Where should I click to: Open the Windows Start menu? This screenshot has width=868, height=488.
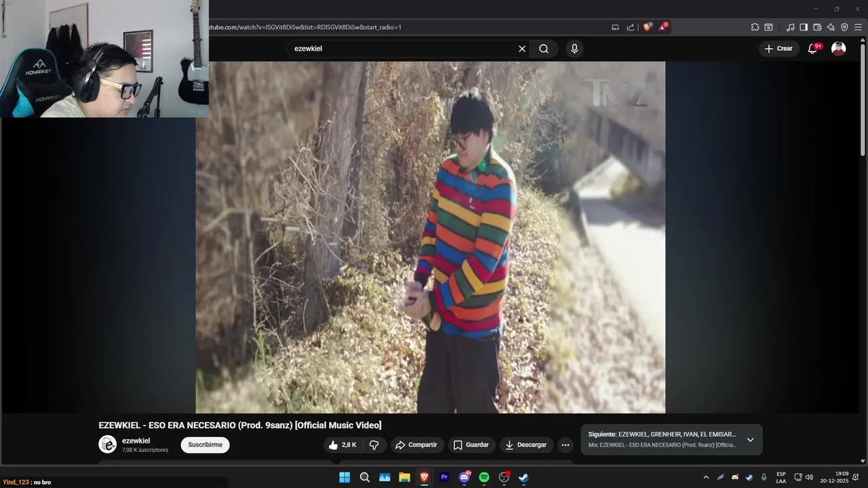344,477
